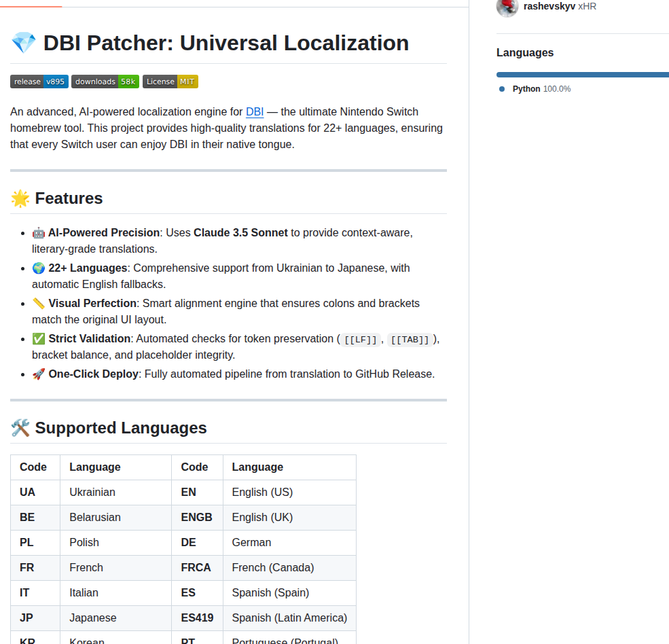This screenshot has height=644, width=669.
Task: Click the globe emoji for 22+ Languages
Action: [x=39, y=268]
